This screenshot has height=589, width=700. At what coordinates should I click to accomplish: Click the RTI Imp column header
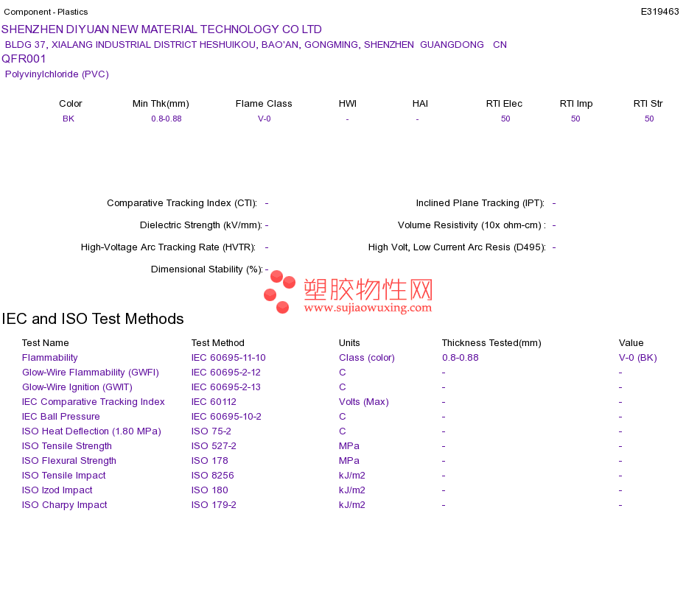point(576,104)
